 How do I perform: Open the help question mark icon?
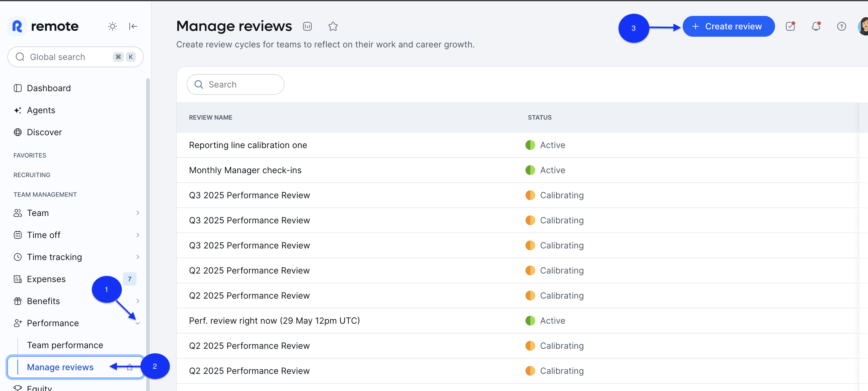coord(841,26)
